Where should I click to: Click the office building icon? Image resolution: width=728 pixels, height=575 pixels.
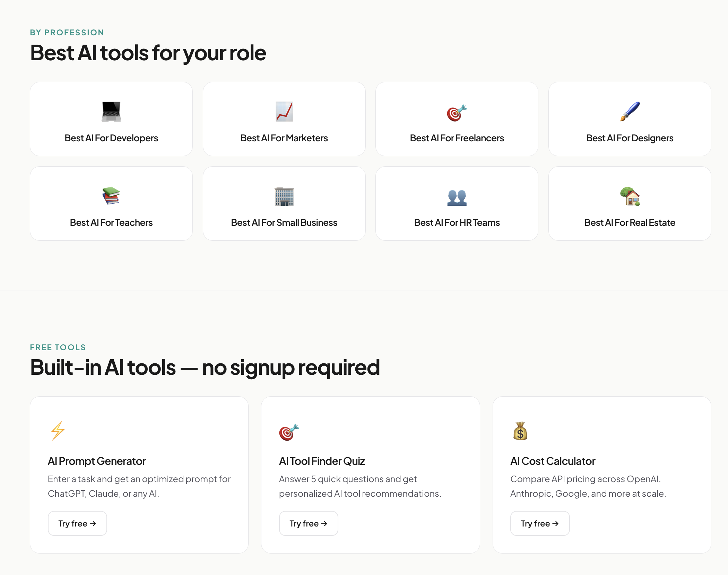tap(284, 196)
